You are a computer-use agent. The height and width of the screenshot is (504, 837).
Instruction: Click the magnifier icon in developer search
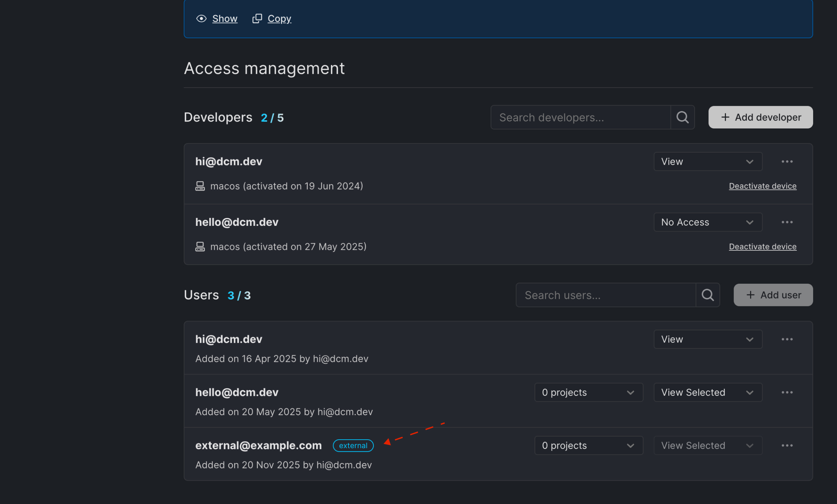(682, 117)
